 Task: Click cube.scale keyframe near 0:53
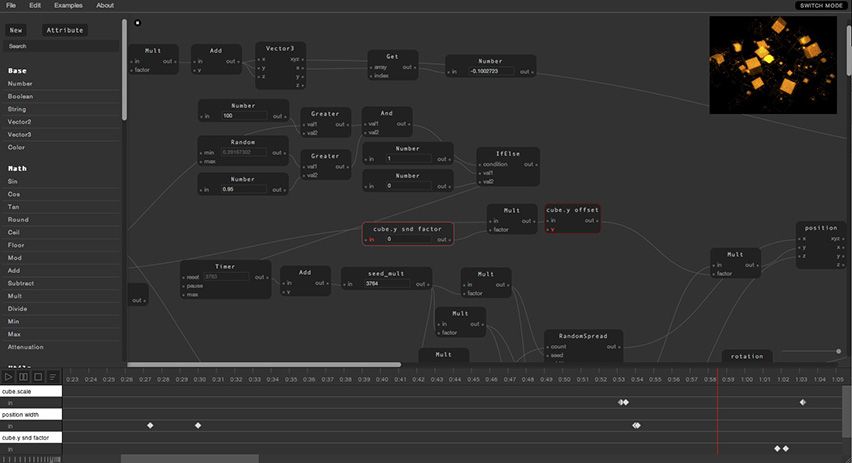pyautogui.click(x=623, y=402)
